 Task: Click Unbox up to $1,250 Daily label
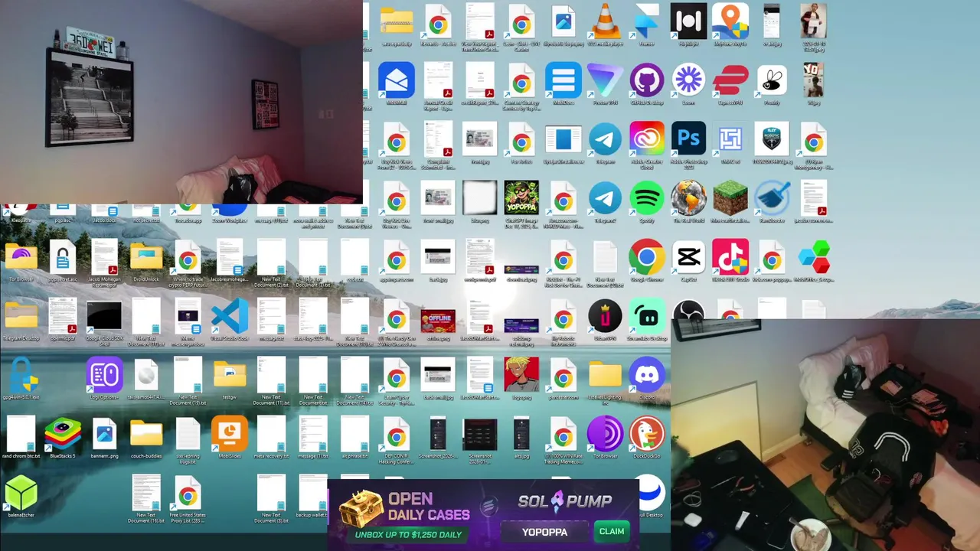(x=408, y=534)
